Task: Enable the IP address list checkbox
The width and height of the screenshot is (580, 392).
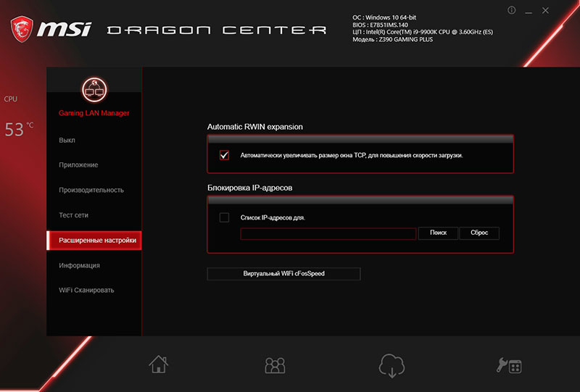Action: click(224, 217)
